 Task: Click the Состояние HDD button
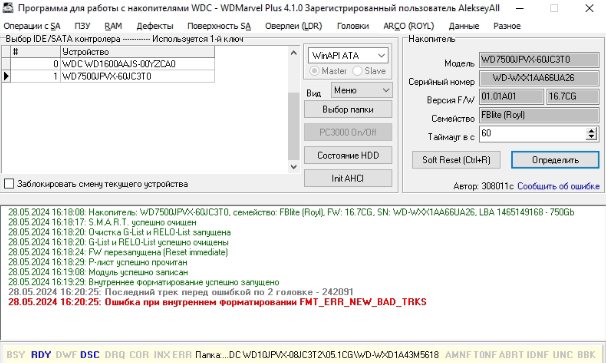point(348,155)
